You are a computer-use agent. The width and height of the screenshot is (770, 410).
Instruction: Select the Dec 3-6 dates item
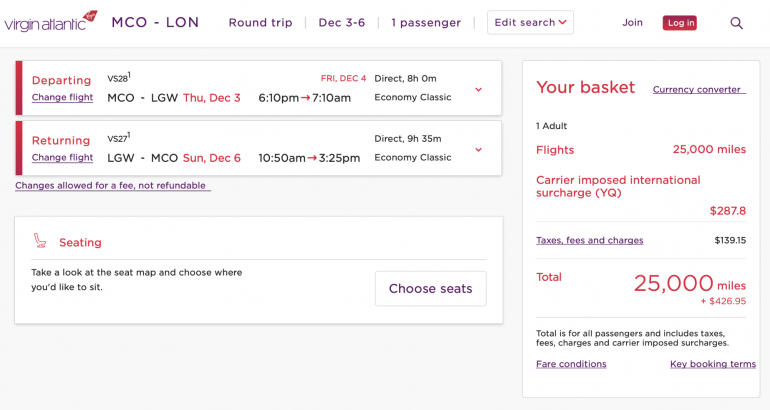pyautogui.click(x=343, y=22)
